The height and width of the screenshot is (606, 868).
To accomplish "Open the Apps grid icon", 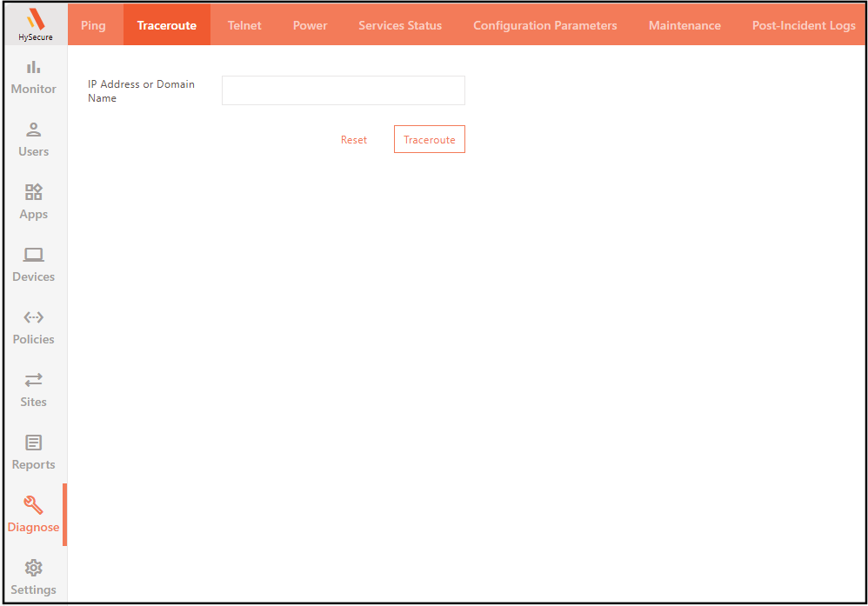I will point(34,192).
